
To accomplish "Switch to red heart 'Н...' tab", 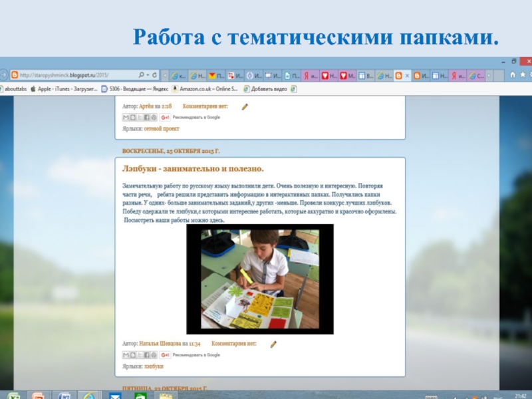I will click(x=329, y=76).
